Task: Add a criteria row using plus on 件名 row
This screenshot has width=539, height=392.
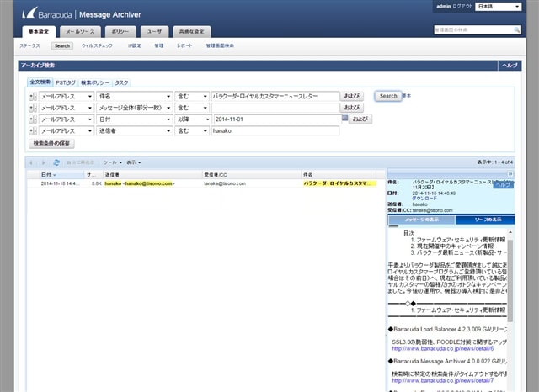Action: point(31,97)
